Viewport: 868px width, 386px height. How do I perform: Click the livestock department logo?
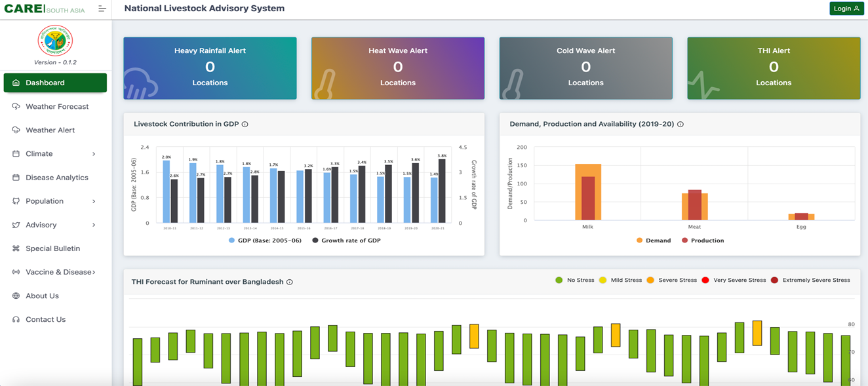point(55,41)
